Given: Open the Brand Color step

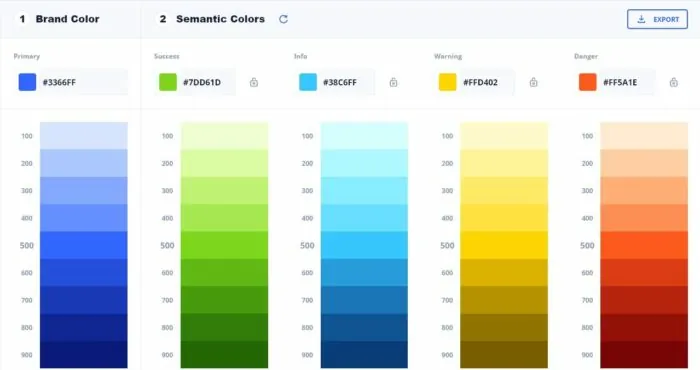Looking at the screenshot, I should (x=59, y=19).
